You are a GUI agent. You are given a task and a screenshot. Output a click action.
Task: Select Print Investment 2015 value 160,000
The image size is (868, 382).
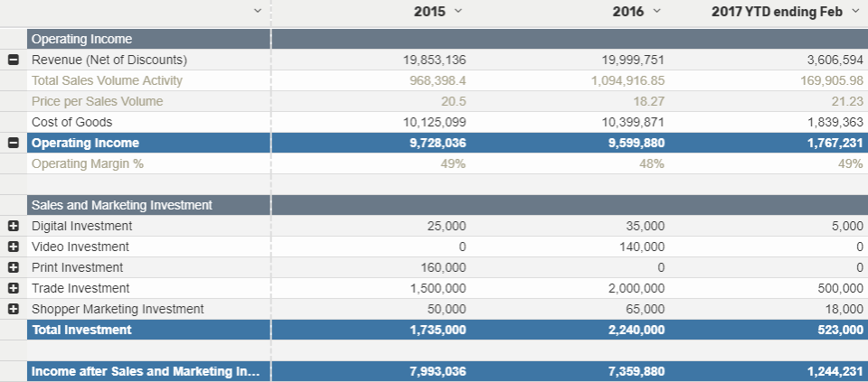443,267
